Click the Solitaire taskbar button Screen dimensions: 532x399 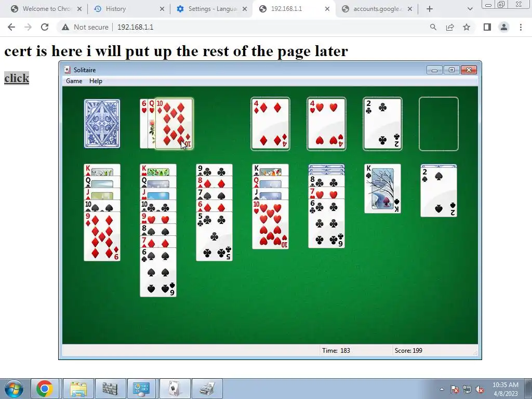tap(175, 389)
